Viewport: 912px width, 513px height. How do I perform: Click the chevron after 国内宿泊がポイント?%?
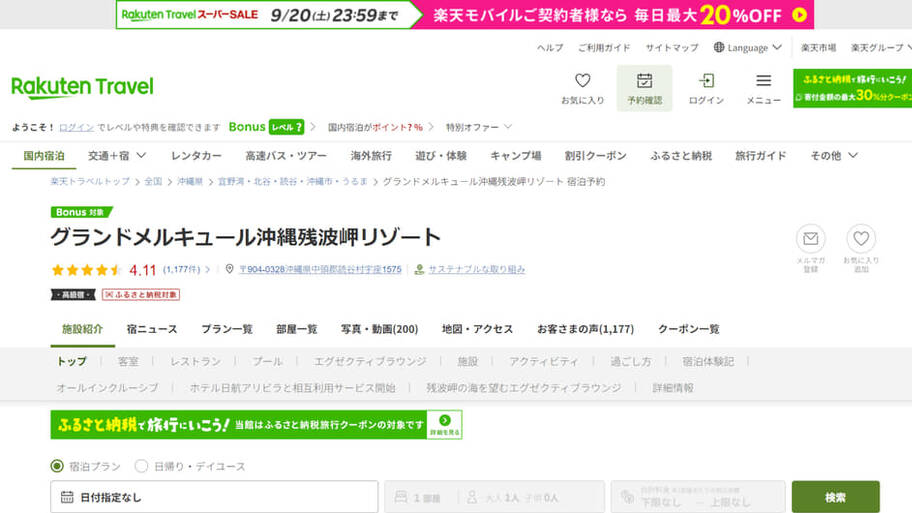(431, 127)
